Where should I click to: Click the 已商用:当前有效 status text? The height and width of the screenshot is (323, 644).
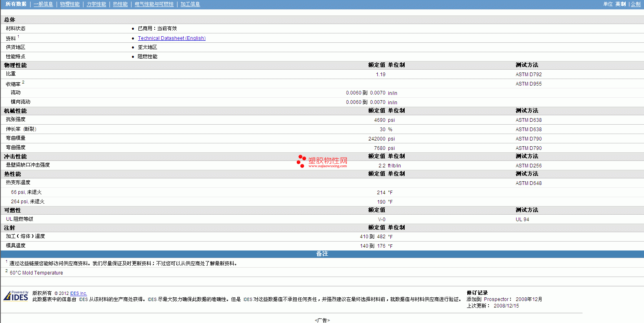(157, 29)
